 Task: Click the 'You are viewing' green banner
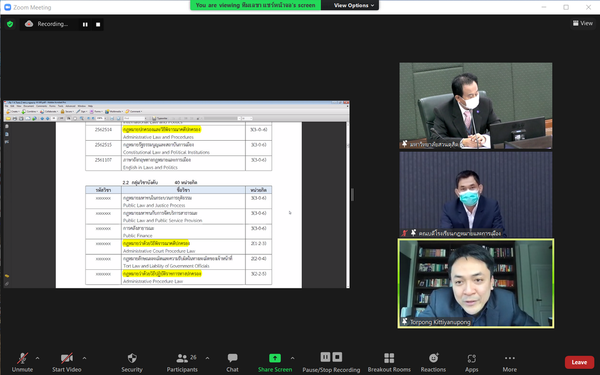tap(256, 5)
